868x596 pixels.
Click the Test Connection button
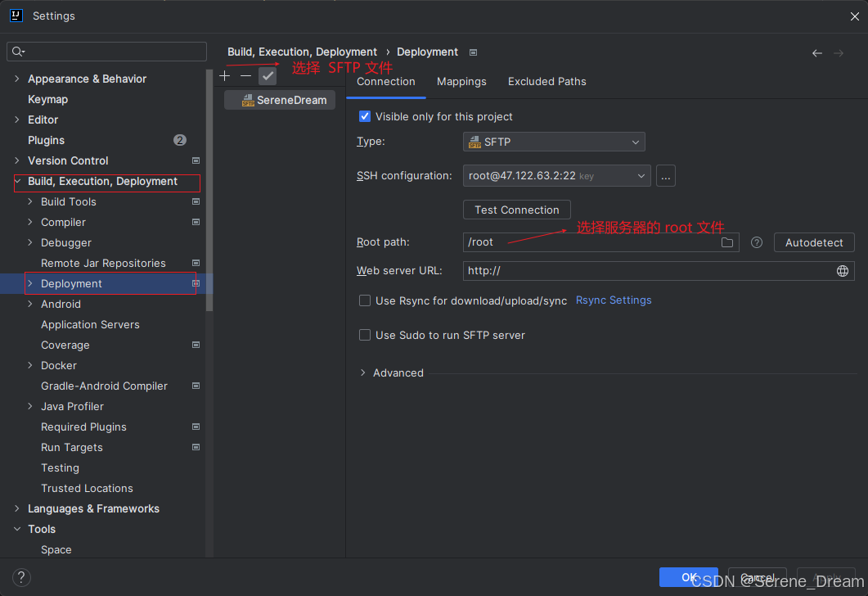516,210
